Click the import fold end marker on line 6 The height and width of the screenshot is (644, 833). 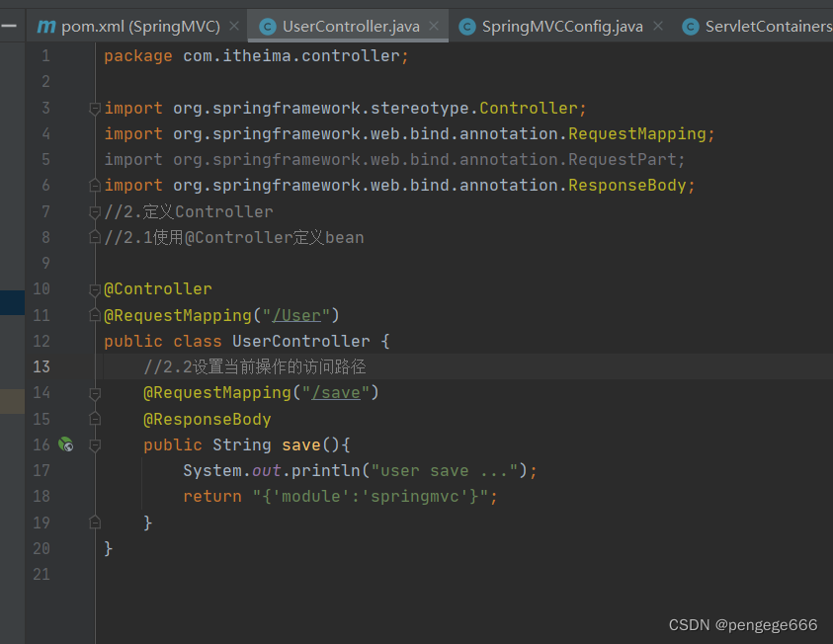[95, 186]
